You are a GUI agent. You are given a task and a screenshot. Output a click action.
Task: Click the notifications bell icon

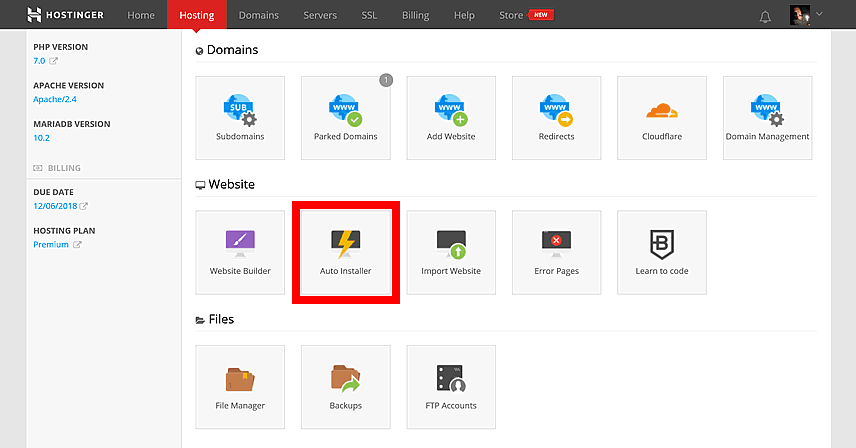pyautogui.click(x=765, y=17)
